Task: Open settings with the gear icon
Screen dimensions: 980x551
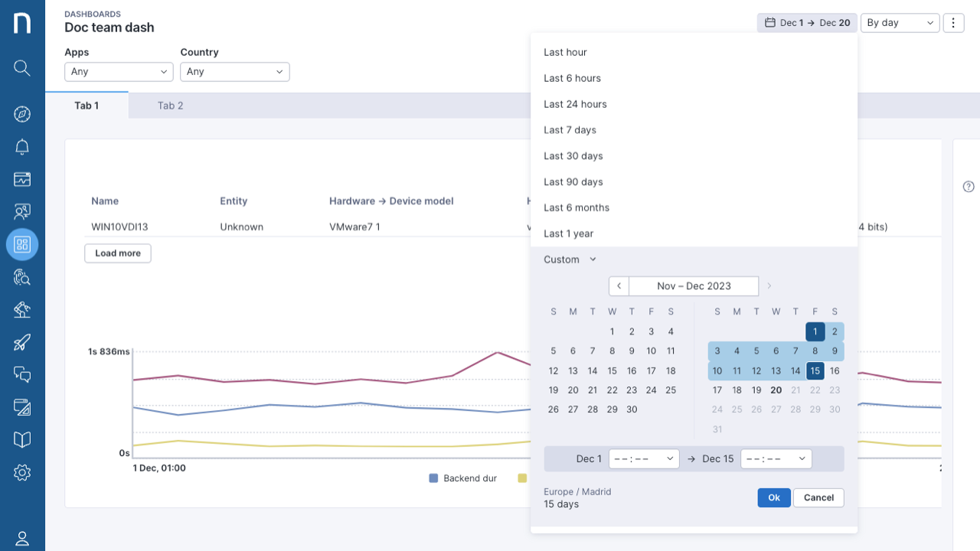Action: click(22, 472)
